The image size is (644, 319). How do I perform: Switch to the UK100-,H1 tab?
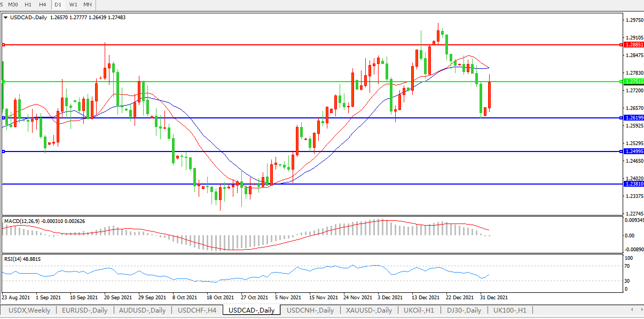509,310
